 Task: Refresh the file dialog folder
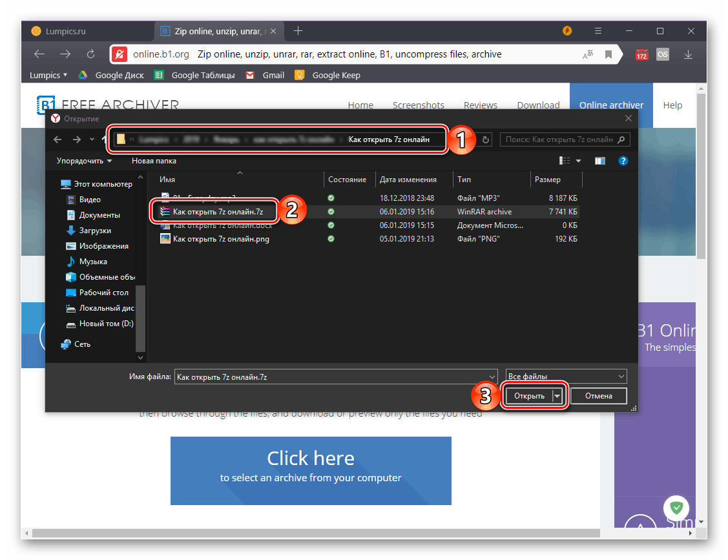coord(486,140)
